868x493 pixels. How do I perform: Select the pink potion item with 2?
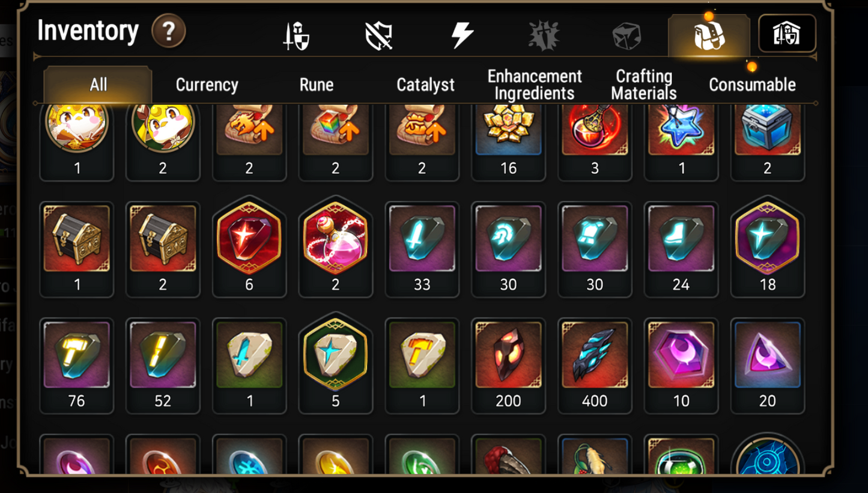coord(336,250)
